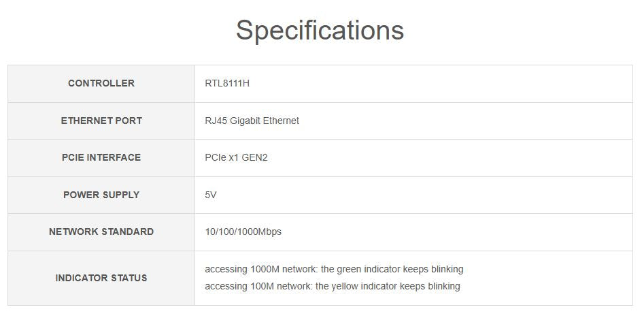Click the word "RJ45" in the table
This screenshot has height=333, width=644.
click(216, 121)
